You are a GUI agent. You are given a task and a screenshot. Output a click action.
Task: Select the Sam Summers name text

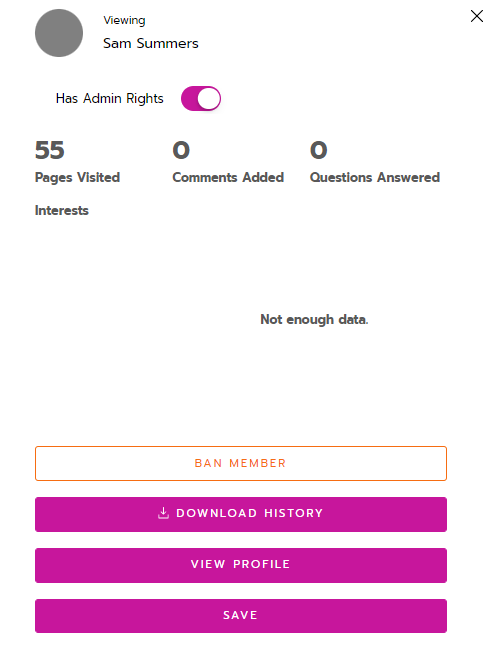click(x=151, y=43)
